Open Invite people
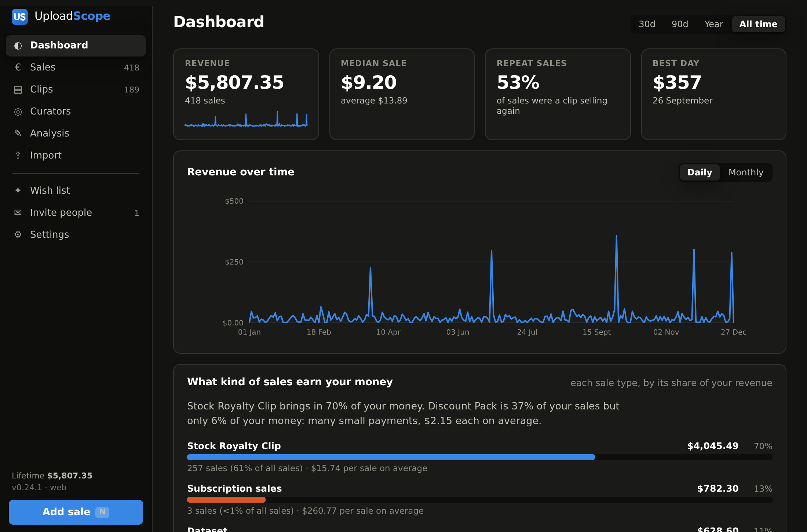 click(x=76, y=213)
